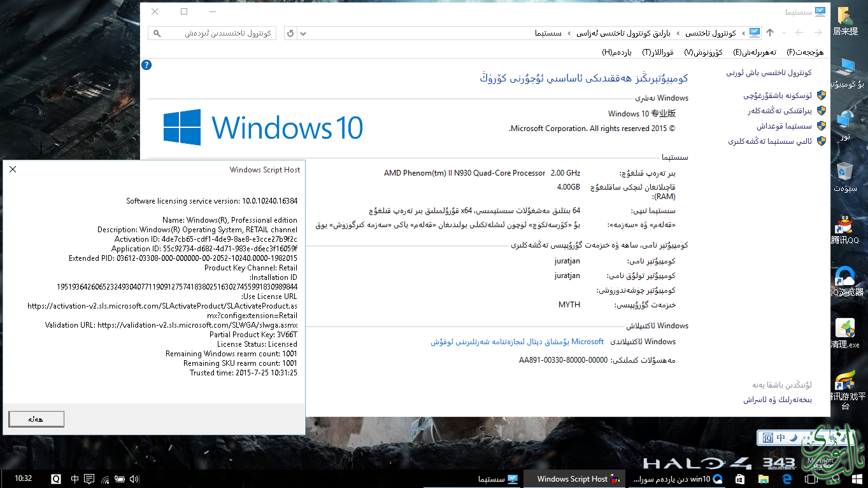
Task: Open the "سىستېما قوغداش" system protection link
Action: click(x=784, y=126)
